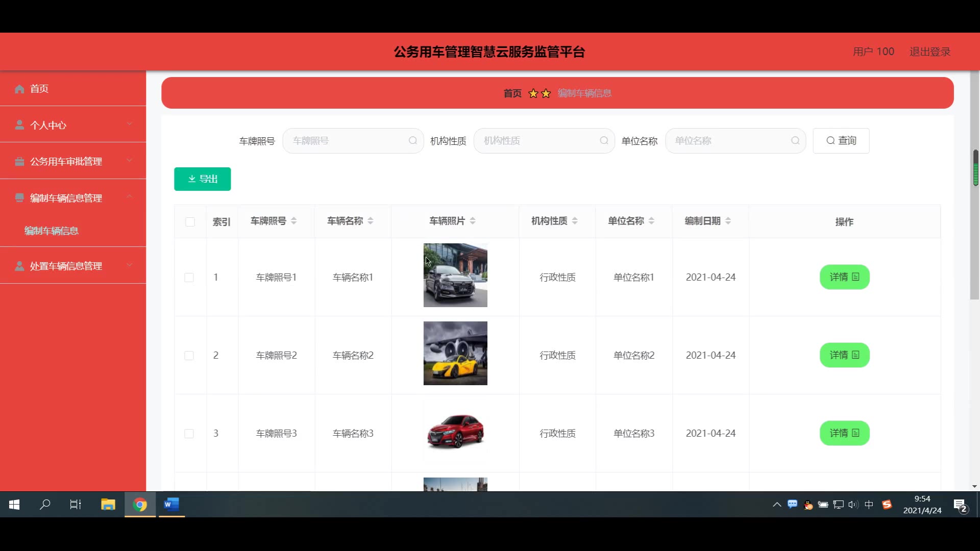Open the Word icon in the taskbar
This screenshot has height=551, width=980.
tap(171, 505)
